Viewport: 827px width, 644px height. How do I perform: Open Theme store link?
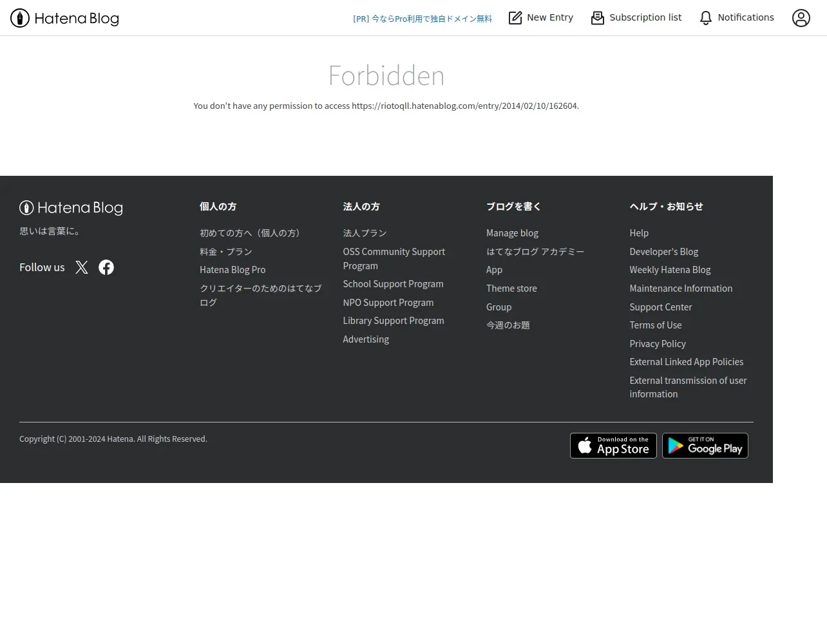[x=511, y=289]
